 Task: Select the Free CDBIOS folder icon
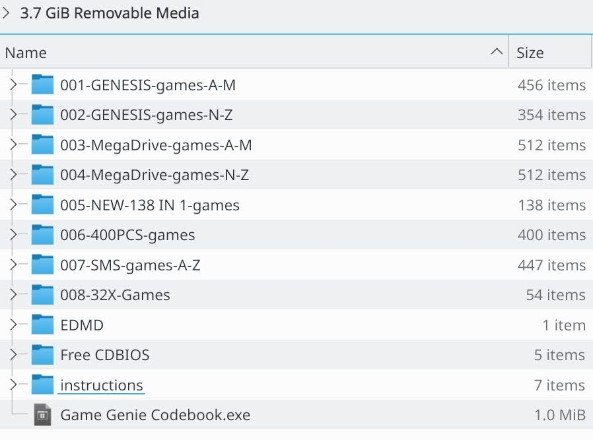click(42, 354)
